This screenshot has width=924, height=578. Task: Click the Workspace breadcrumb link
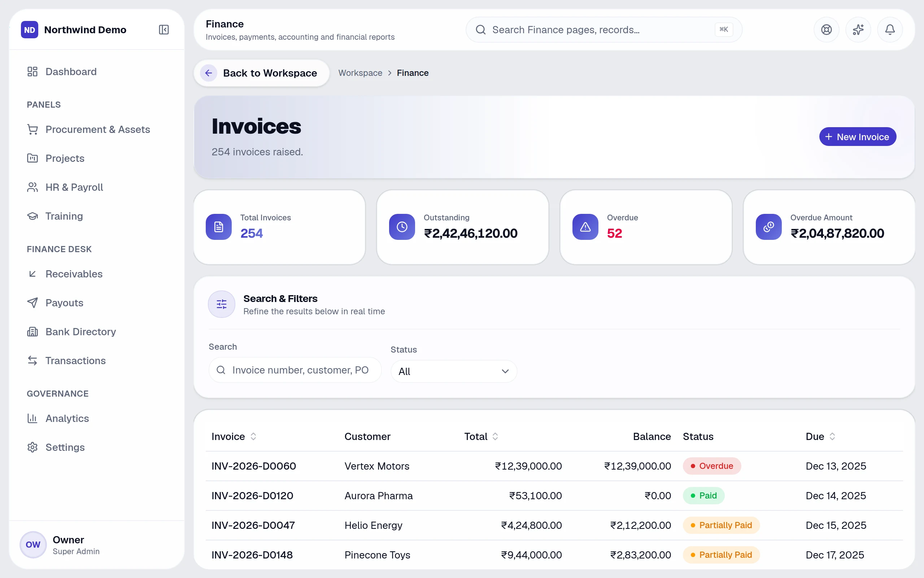coord(360,73)
